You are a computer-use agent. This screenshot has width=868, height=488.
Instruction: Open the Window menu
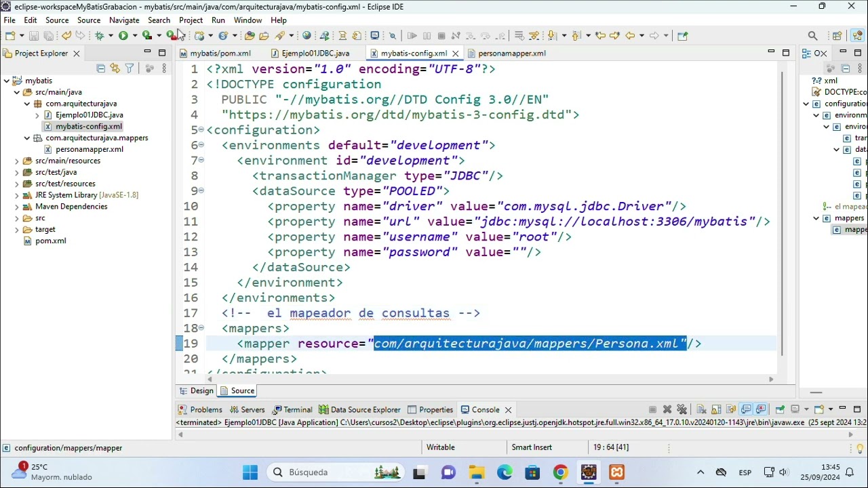click(x=248, y=20)
